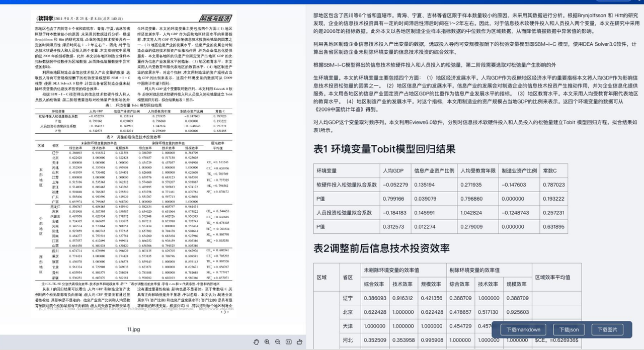The image size is (644, 350).
Task: Click heading 表2调整前后信息技术投资效率
Action: tap(381, 248)
